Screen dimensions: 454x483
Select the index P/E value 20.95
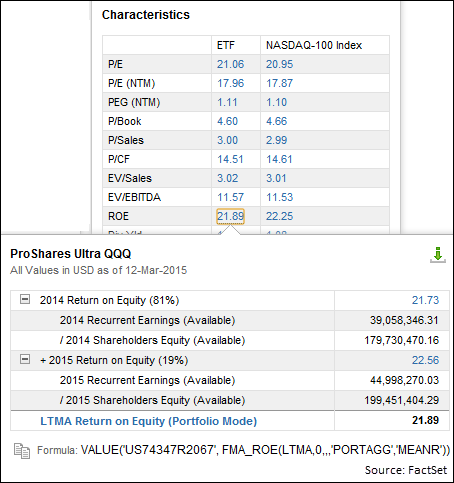click(279, 64)
